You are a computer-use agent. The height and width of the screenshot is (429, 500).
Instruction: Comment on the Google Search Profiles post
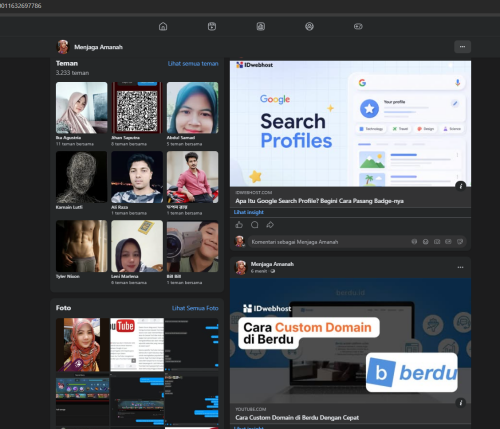(x=255, y=225)
